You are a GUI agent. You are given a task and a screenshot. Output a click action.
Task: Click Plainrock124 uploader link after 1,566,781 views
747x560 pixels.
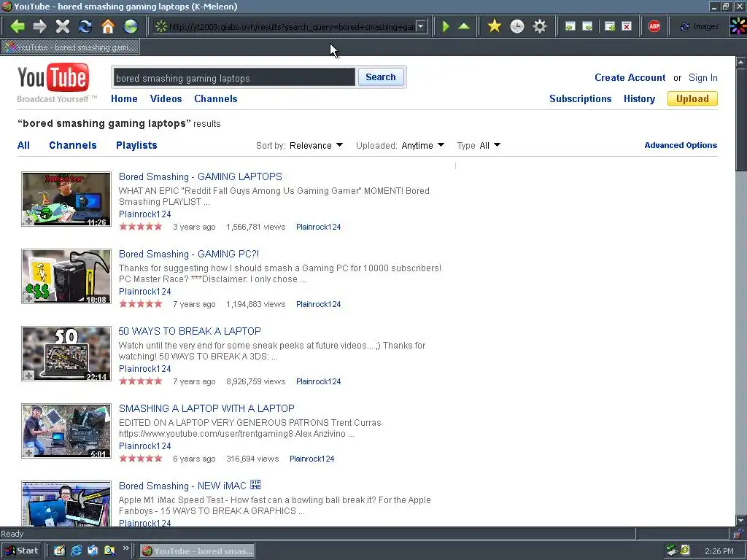click(318, 227)
